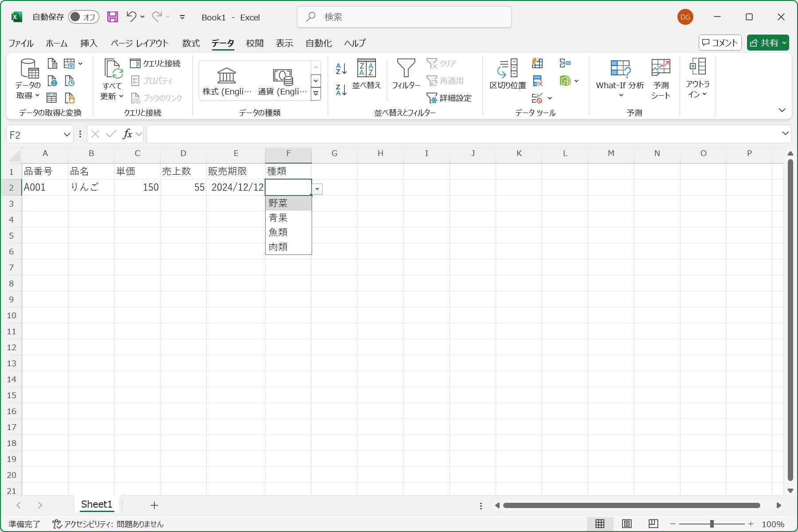Click the すべて更新 refresh all icon
This screenshot has width=798, height=532.
(112, 80)
